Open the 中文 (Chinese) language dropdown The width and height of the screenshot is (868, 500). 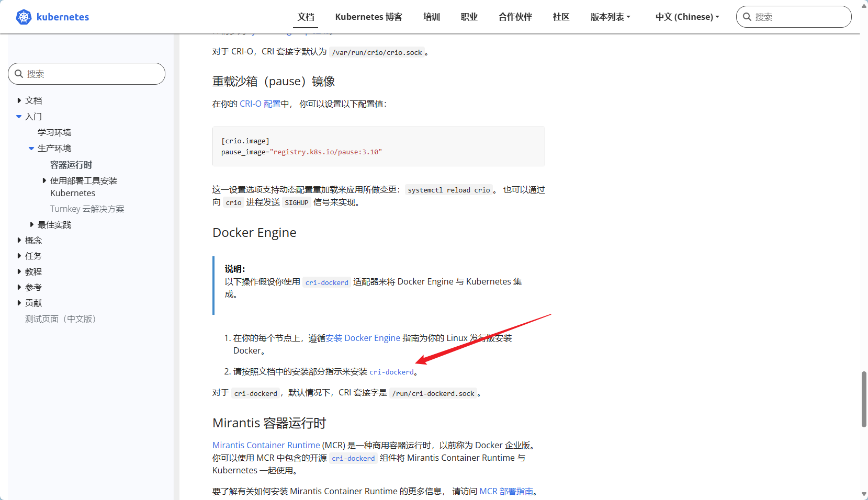(687, 17)
